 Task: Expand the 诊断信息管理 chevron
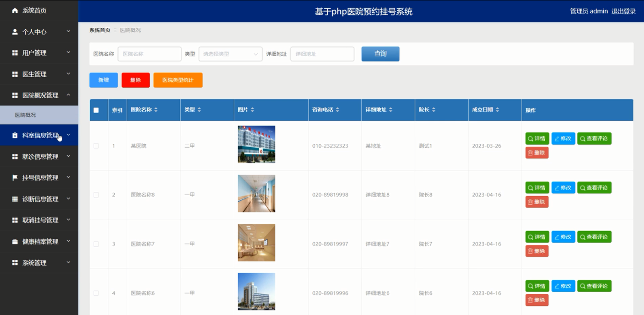click(68, 198)
